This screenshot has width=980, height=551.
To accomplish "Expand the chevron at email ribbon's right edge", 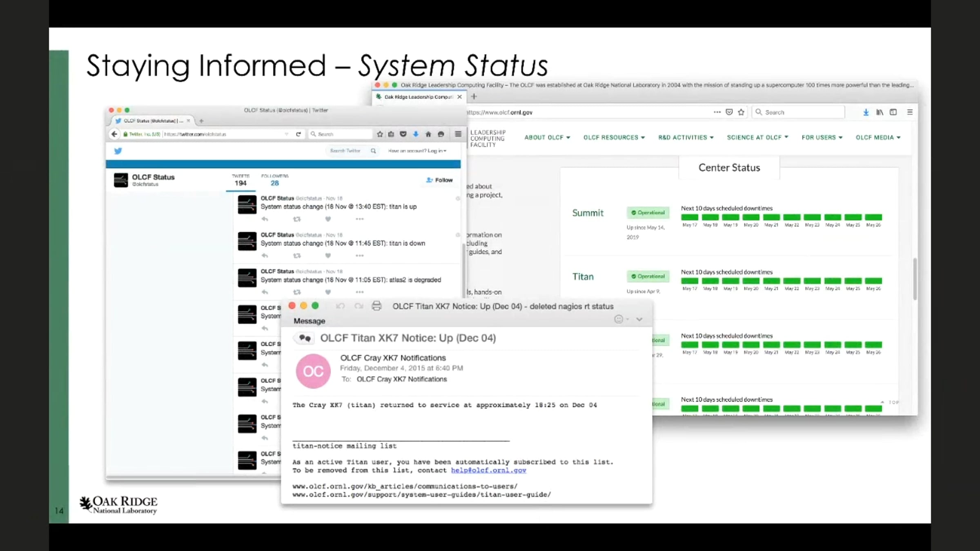I will pos(639,319).
